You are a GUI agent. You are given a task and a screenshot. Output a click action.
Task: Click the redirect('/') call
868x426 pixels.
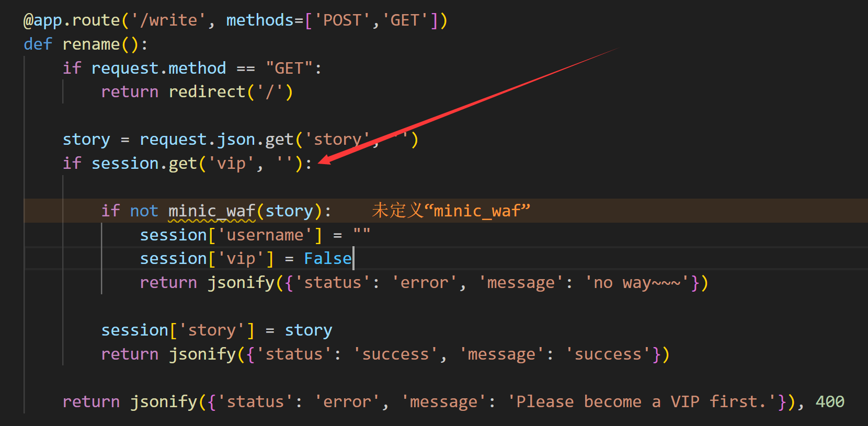(x=231, y=92)
